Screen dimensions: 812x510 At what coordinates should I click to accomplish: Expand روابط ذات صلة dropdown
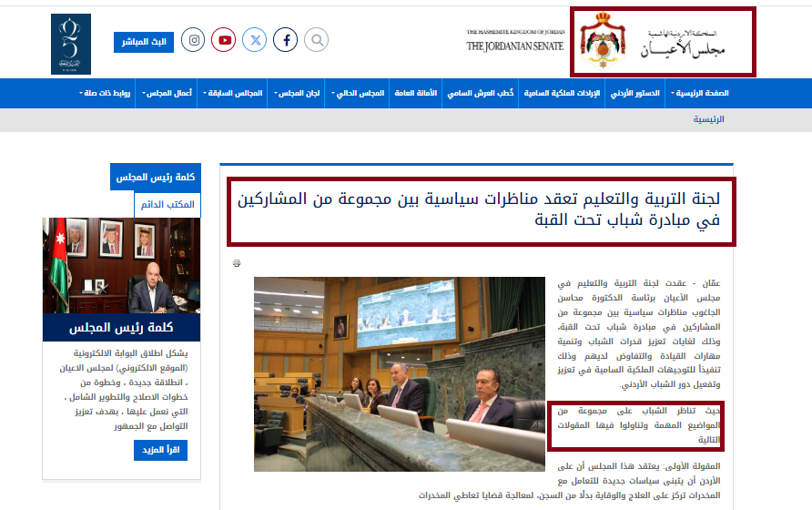106,93
